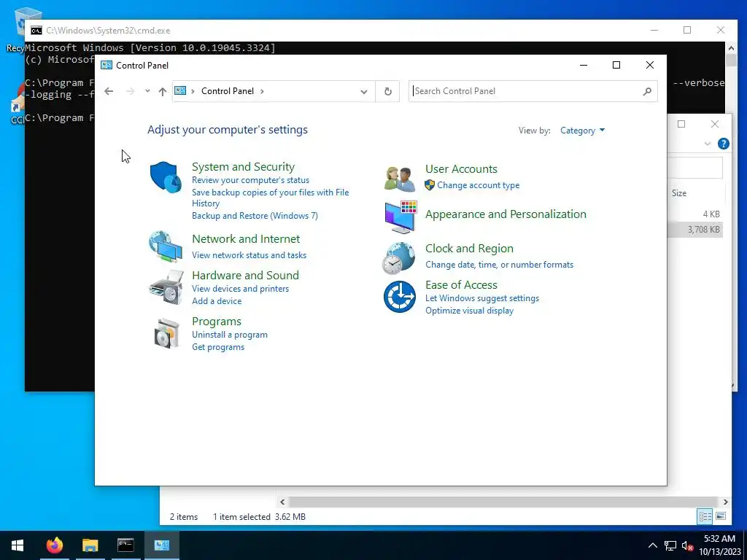Open Backup and Restore (Windows 7)
Screen dimensions: 747x560
tap(255, 216)
